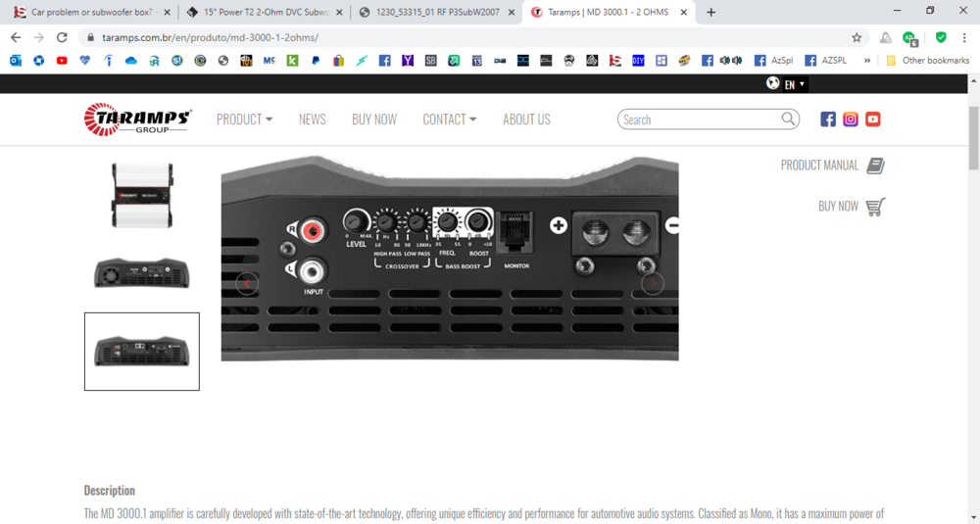Switch to 1230_53315_01 RF P3SubW2007 tab
The width and height of the screenshot is (980, 524).
(x=437, y=12)
